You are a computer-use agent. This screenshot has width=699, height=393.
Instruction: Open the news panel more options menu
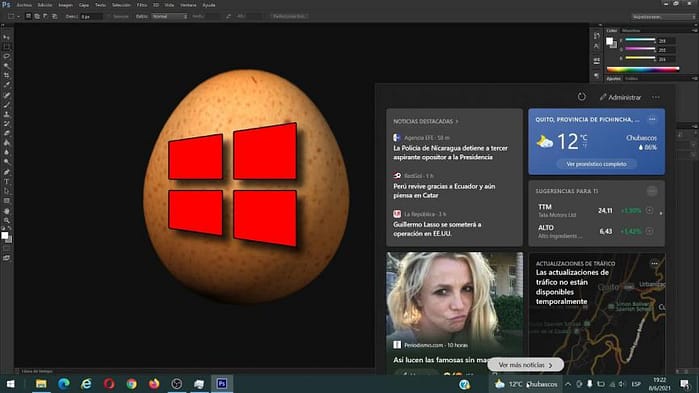655,97
